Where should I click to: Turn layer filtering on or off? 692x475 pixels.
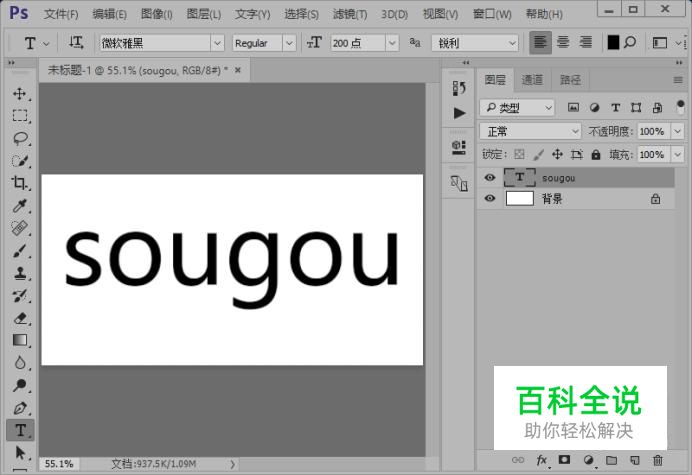pyautogui.click(x=680, y=107)
